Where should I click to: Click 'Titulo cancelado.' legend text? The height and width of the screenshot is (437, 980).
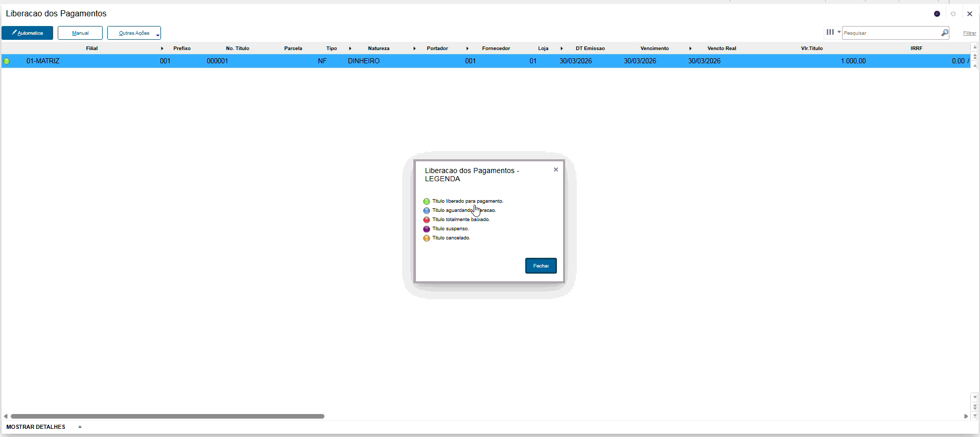coord(451,238)
